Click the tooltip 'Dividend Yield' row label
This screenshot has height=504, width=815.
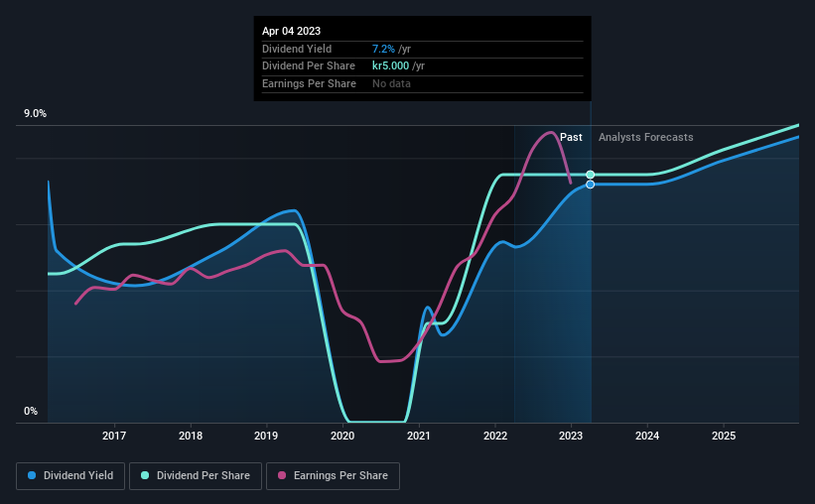(297, 49)
